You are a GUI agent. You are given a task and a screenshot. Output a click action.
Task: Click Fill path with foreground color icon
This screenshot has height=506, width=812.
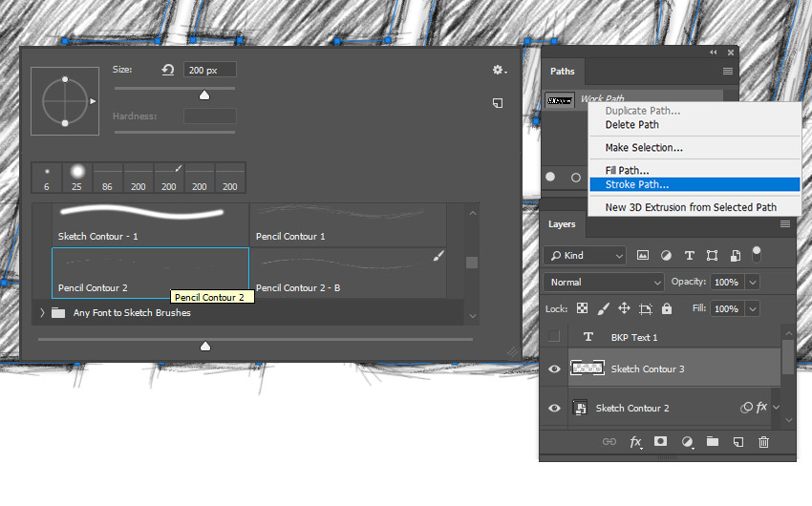(x=550, y=177)
